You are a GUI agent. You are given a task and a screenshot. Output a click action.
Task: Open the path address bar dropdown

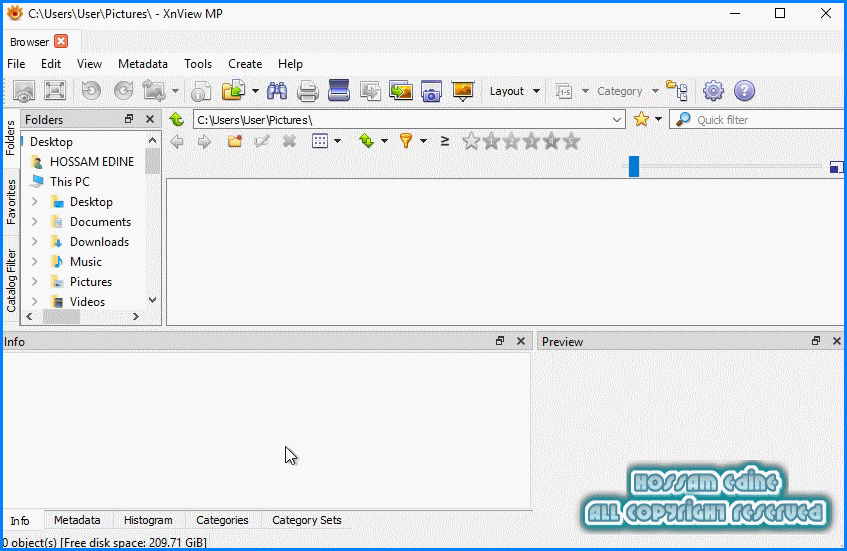point(616,120)
